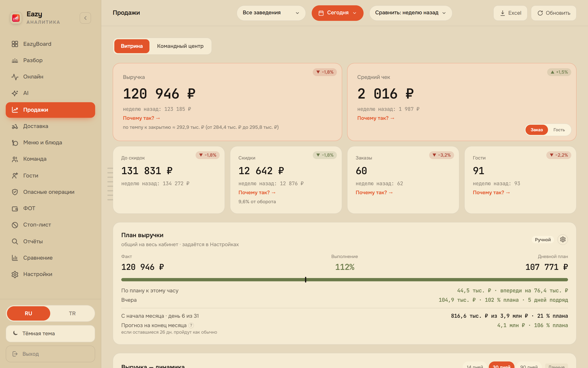588x368 pixels.
Task: Open EazyBoard from the sidebar
Action: [50, 44]
